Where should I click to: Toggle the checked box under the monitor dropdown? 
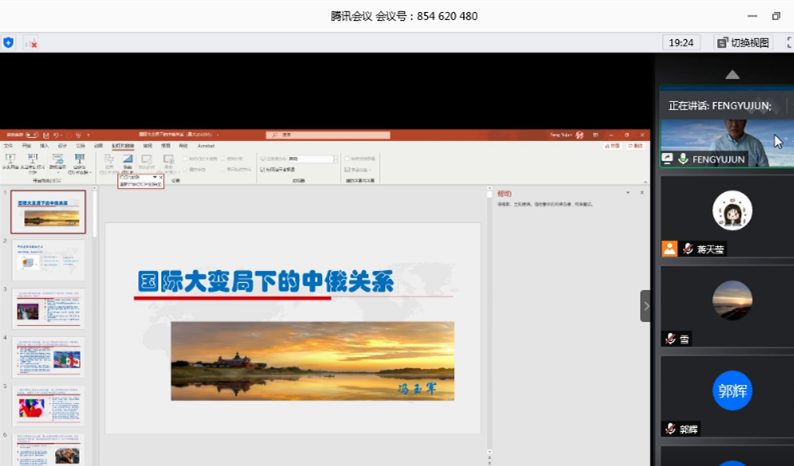tap(262, 169)
